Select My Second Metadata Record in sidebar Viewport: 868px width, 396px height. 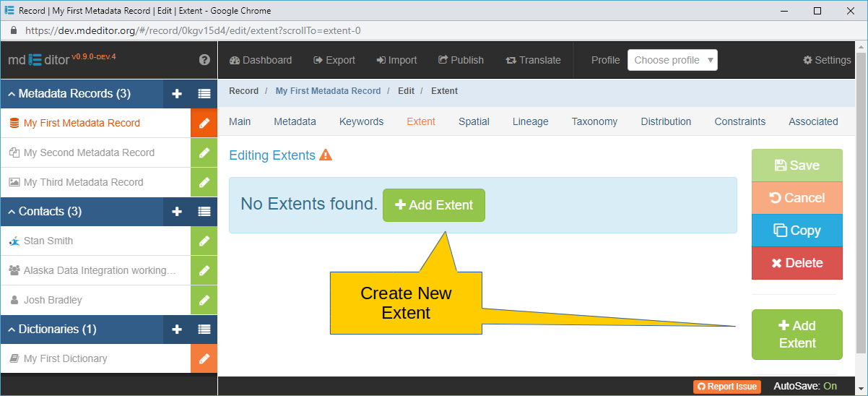coord(95,152)
